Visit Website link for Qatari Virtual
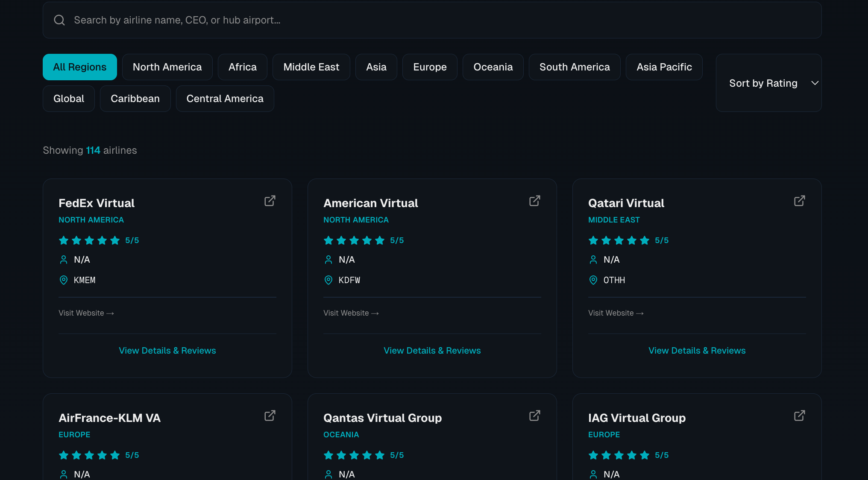The height and width of the screenshot is (480, 868). click(616, 313)
